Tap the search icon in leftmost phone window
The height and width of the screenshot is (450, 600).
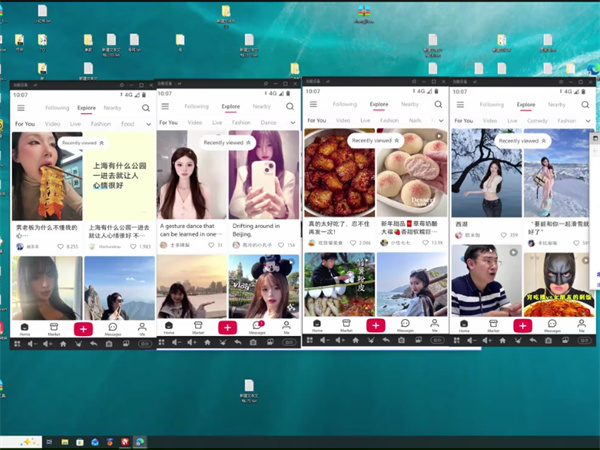tap(146, 108)
